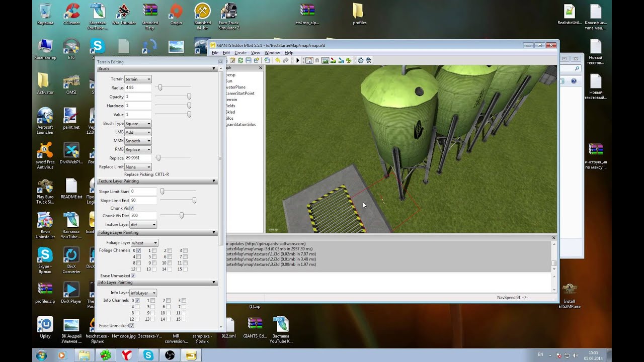Open the File menu in GIANTS Editor
644x362 pixels.
click(x=215, y=53)
